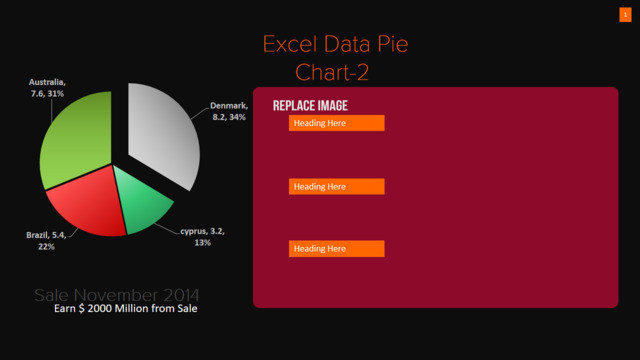The height and width of the screenshot is (360, 640).
Task: Click the first orange Heading Here box
Action: point(336,123)
